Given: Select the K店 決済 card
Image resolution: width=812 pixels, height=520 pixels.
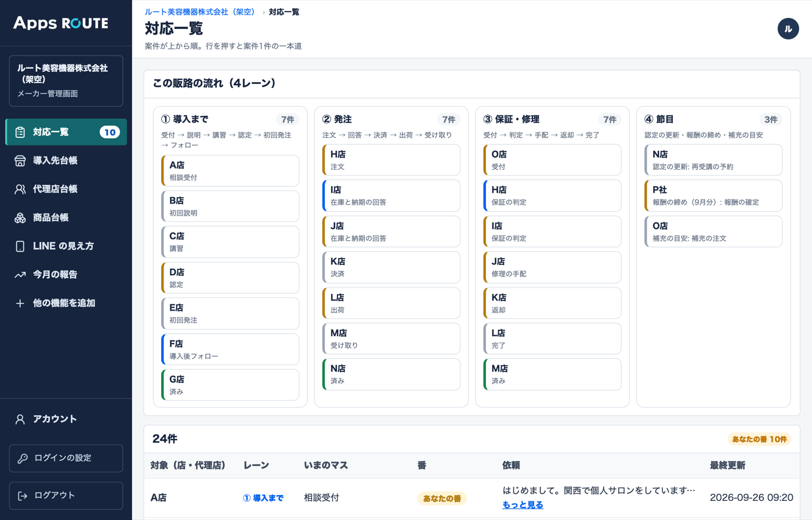Looking at the screenshot, I should (x=391, y=267).
